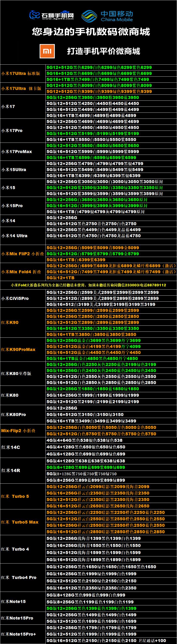The width and height of the screenshot is (177, 644).
Task: Click the blue dragon 石狮手机网 logo
Action: pos(35,15)
